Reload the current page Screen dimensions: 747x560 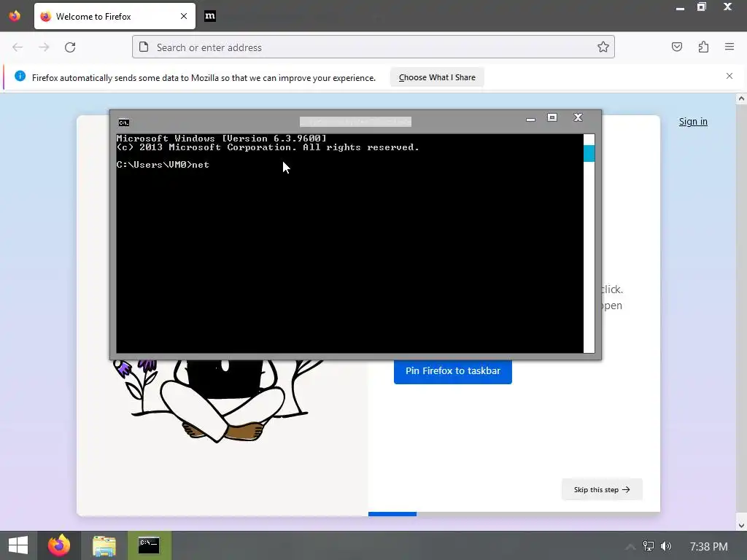pyautogui.click(x=70, y=47)
